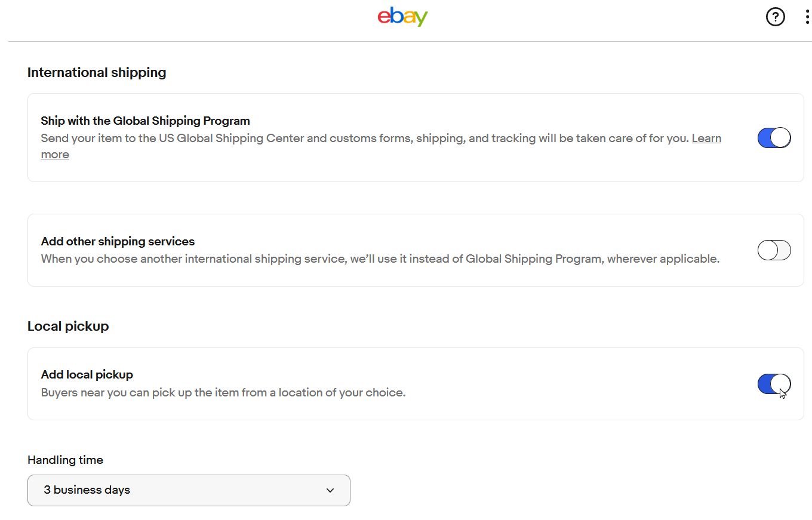This screenshot has width=812, height=520.
Task: Expand the "3 business days" combo box
Action: pyautogui.click(x=189, y=490)
